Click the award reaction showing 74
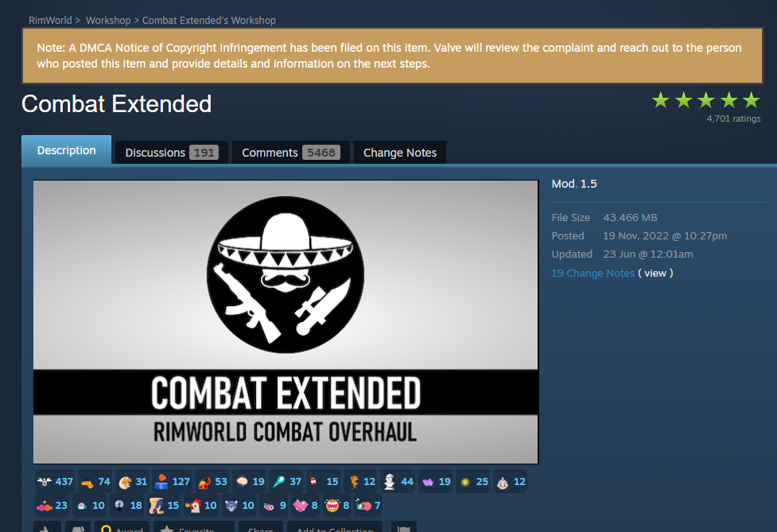This screenshot has height=532, width=777. pyautogui.click(x=95, y=481)
